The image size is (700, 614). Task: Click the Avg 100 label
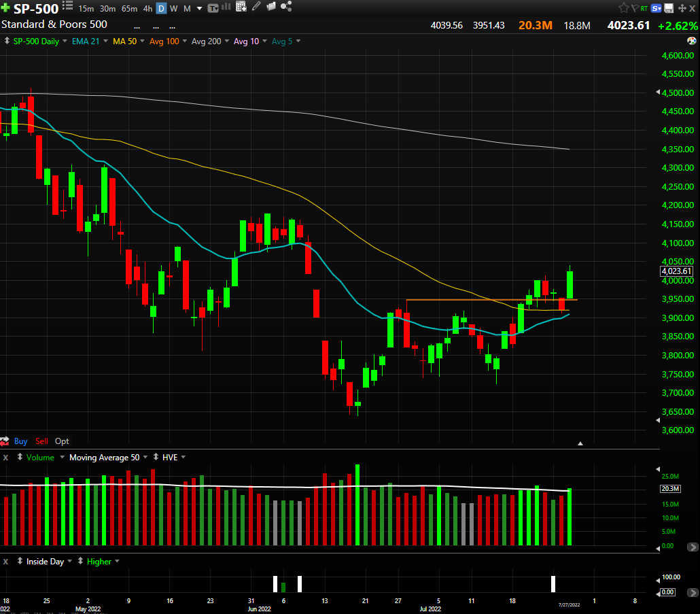[x=164, y=41]
